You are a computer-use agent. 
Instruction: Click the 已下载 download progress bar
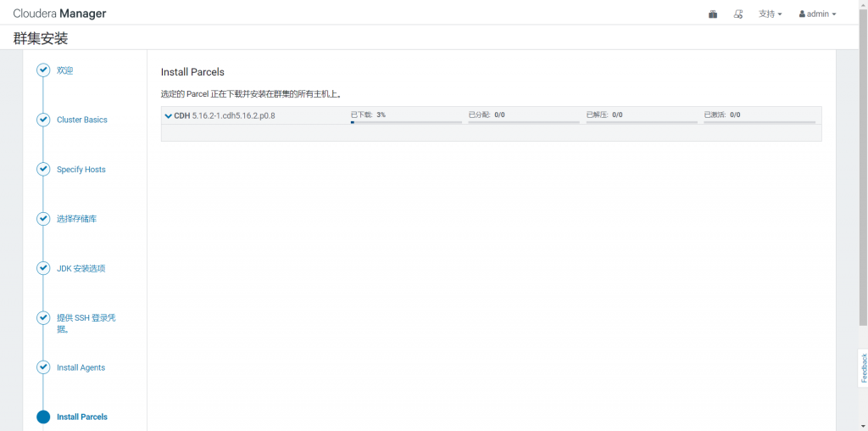tap(406, 122)
